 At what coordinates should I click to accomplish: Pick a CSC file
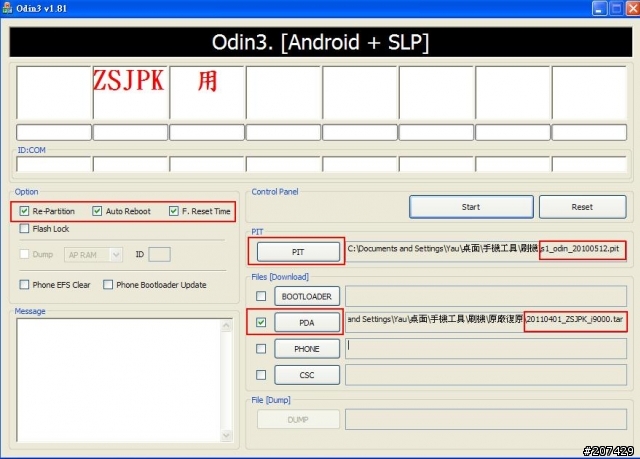(307, 375)
